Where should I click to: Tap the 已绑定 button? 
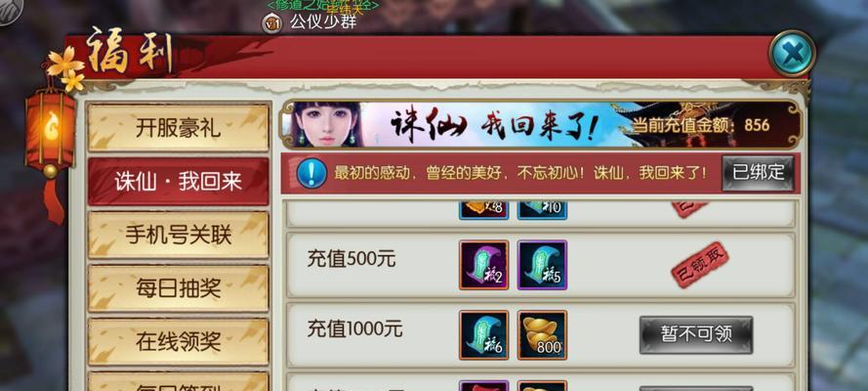click(x=758, y=173)
